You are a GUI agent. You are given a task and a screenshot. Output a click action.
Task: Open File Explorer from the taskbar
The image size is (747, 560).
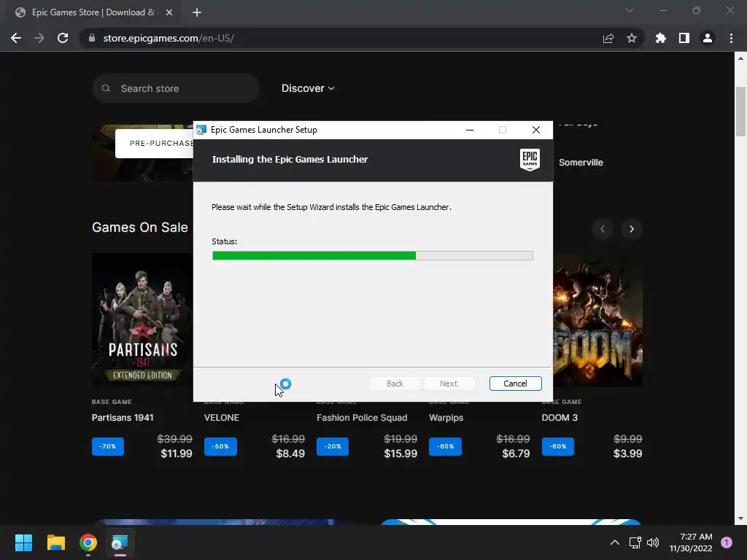pos(55,542)
